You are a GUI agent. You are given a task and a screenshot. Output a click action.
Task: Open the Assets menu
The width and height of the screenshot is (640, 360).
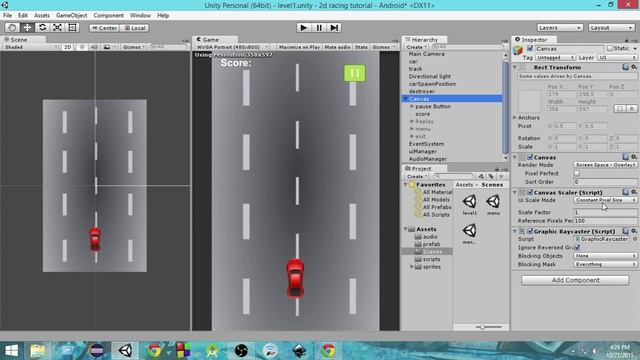click(42, 16)
